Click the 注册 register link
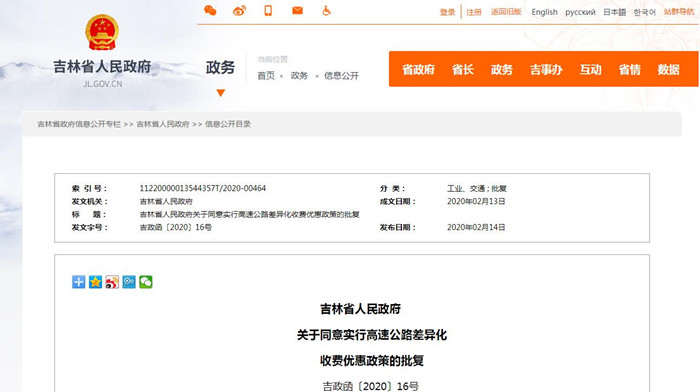 tap(474, 12)
